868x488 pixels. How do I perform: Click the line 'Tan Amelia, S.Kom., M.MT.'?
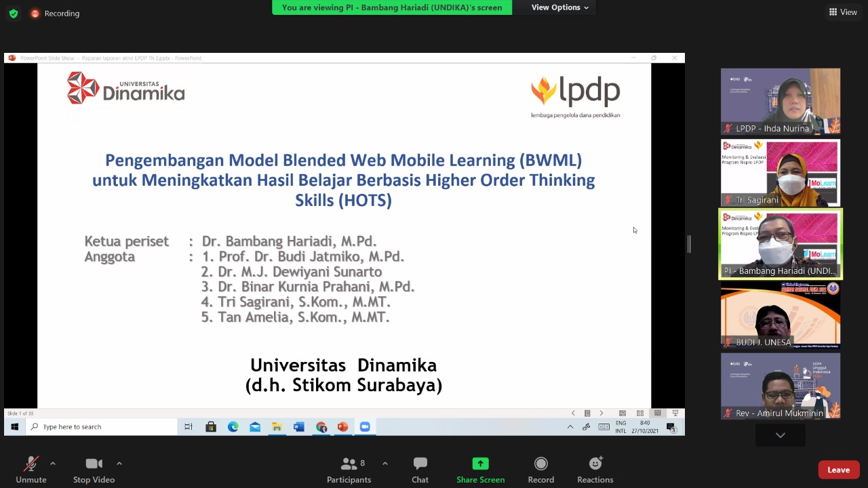(x=303, y=317)
